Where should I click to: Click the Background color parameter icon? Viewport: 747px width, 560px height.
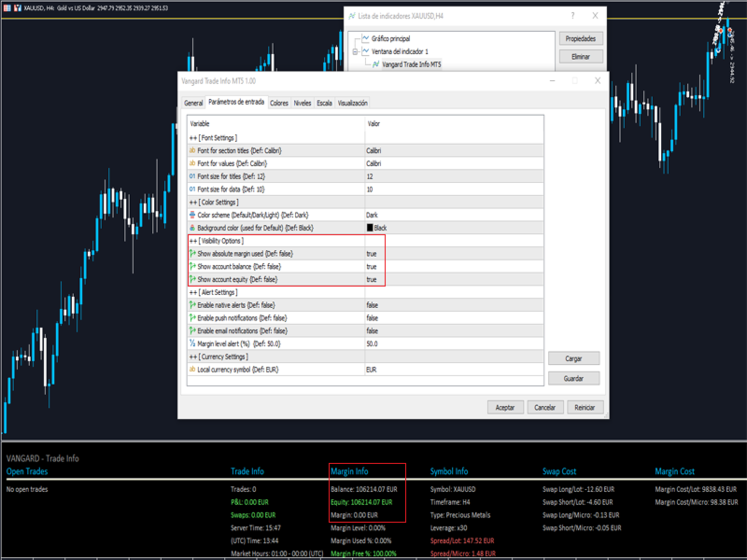point(192,228)
